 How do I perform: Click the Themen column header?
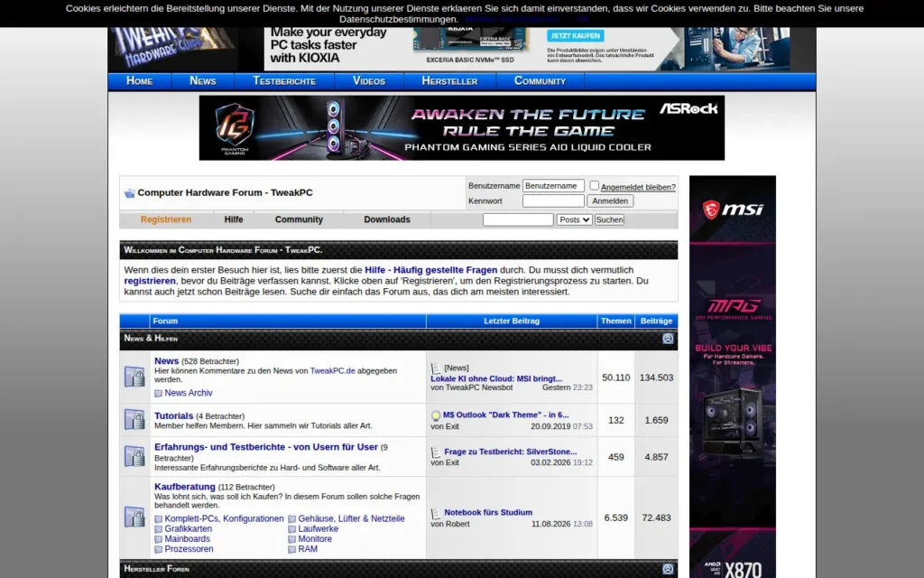[615, 321]
